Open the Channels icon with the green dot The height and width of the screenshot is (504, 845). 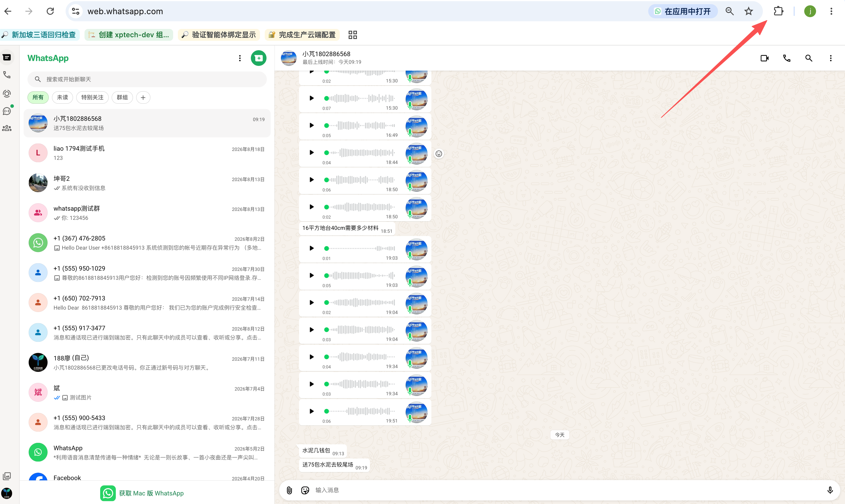tap(7, 111)
